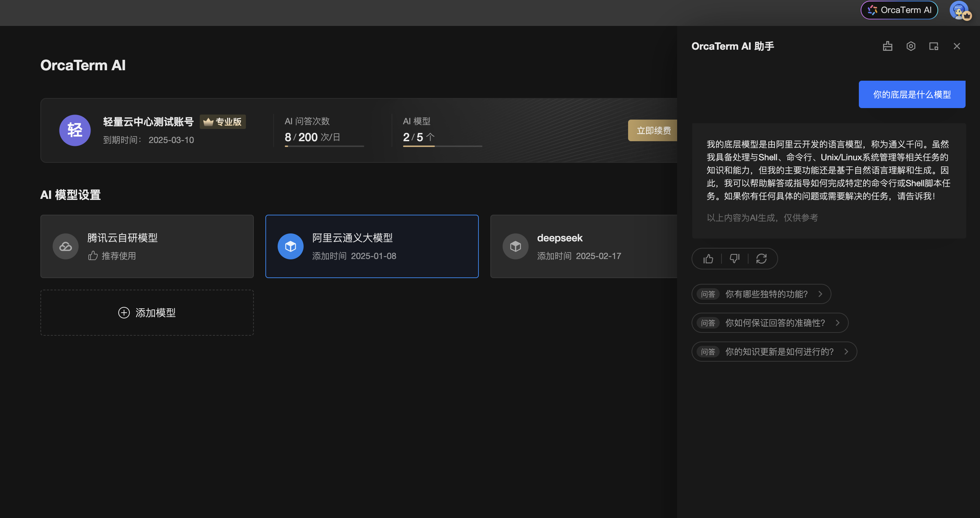Clear conversation with the broom icon
The height and width of the screenshot is (518, 980).
click(888, 46)
